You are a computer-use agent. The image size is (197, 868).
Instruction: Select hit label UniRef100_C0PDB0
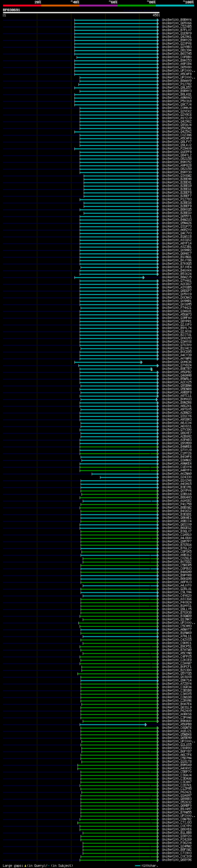click(176, 57)
